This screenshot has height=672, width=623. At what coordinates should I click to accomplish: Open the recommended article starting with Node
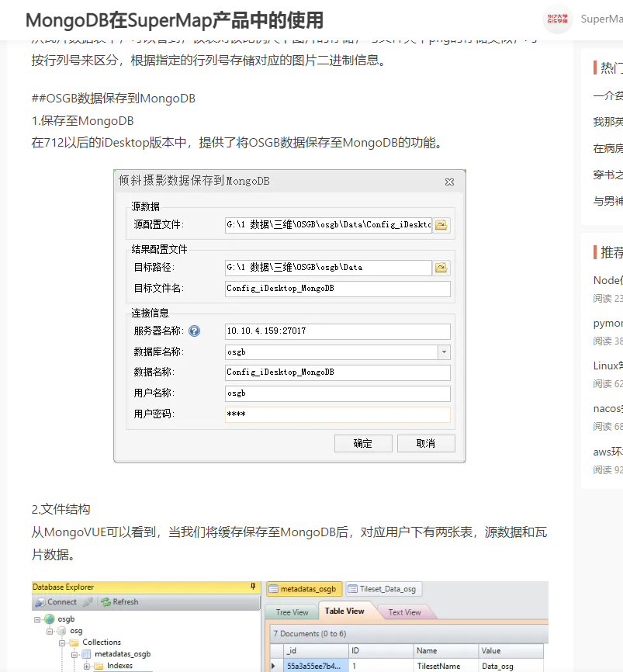[x=608, y=280]
